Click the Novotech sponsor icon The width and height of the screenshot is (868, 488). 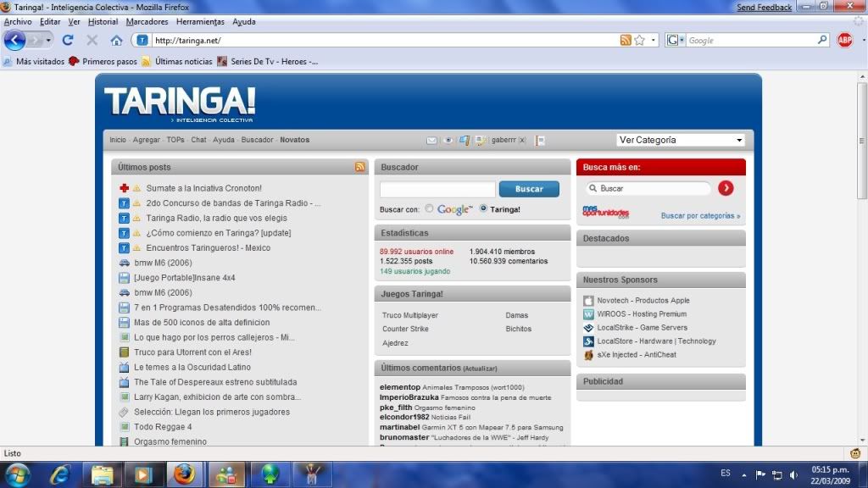tap(588, 301)
